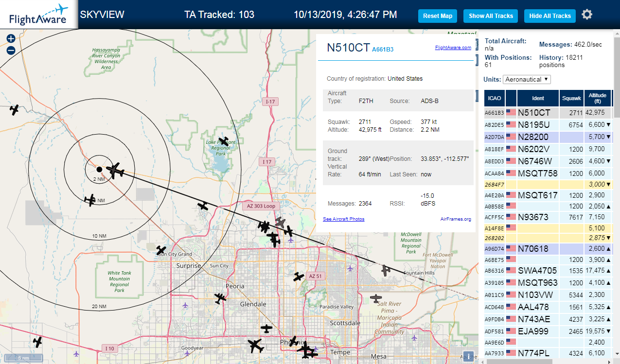The width and height of the screenshot is (620, 364).
Task: Select the aircraft left of AZ 303 Loop label
Action: click(203, 206)
